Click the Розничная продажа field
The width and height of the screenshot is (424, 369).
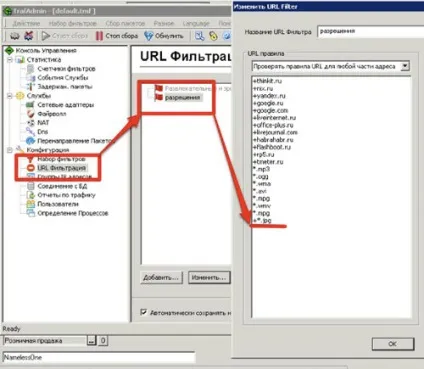click(x=44, y=341)
